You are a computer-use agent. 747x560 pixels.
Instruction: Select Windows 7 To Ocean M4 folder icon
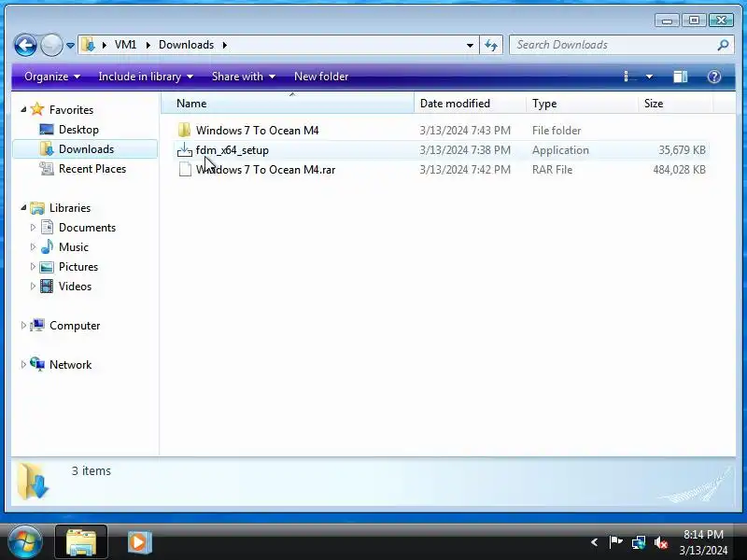(184, 130)
